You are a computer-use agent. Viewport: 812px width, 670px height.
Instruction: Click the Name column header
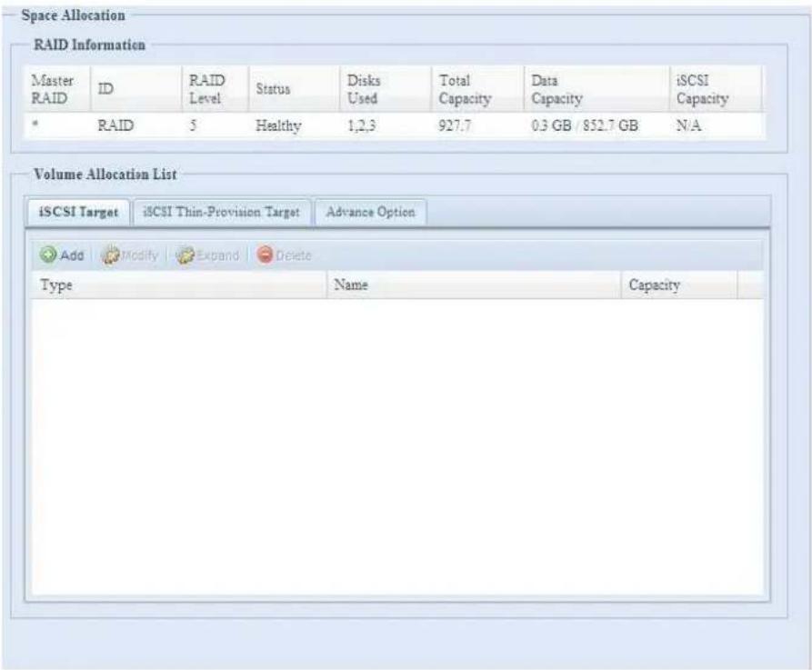pyautogui.click(x=474, y=285)
